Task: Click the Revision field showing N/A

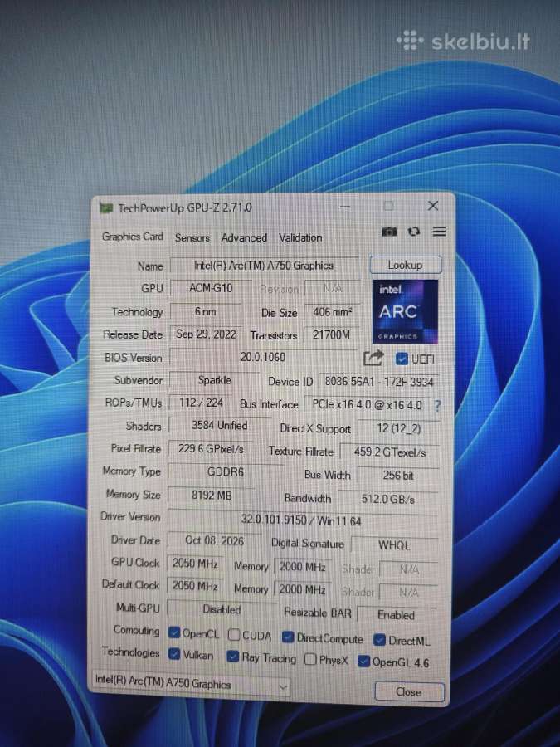Action: pos(332,288)
